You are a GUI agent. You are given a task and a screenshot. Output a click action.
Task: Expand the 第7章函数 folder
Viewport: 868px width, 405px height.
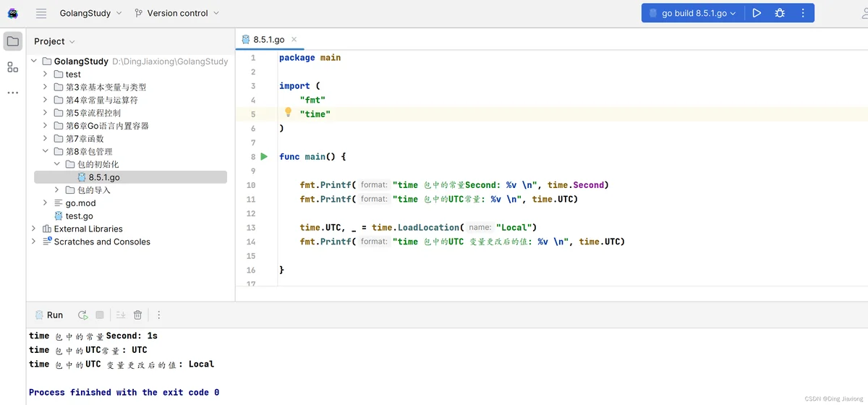46,139
